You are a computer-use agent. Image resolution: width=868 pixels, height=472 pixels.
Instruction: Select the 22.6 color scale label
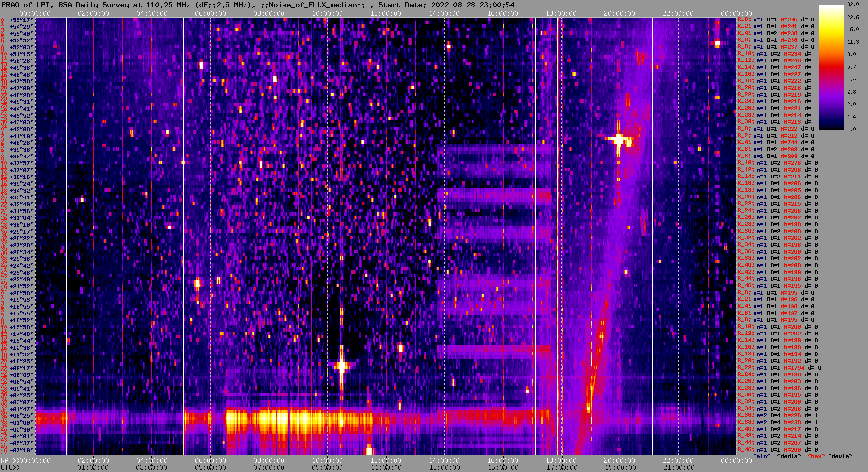pyautogui.click(x=853, y=17)
